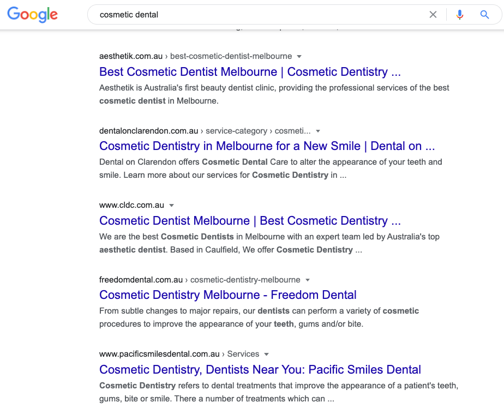Click snippet starting 'Aesthetik is Australia's first beauty dentist'
The height and width of the screenshot is (420, 504).
pos(274,94)
